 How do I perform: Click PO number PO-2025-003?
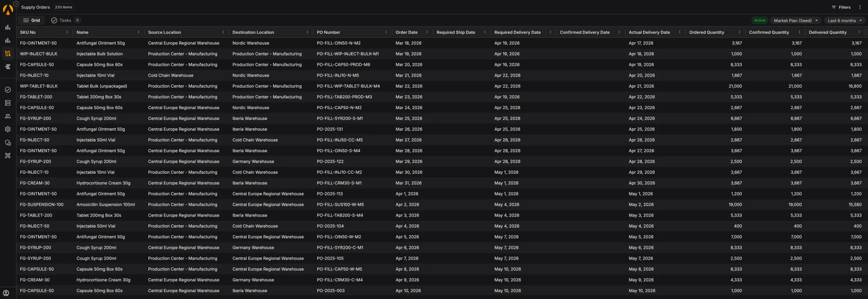[331, 291]
